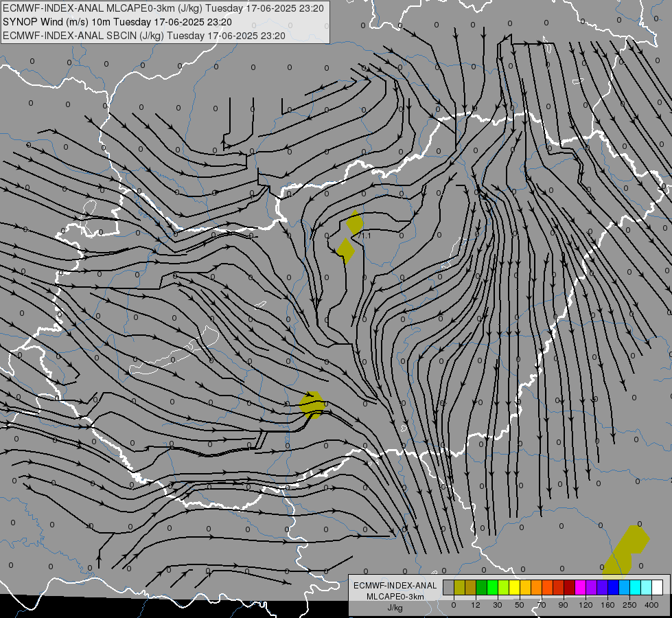
Task: Click the olive diamond next to "71.1"
Action: [354, 222]
